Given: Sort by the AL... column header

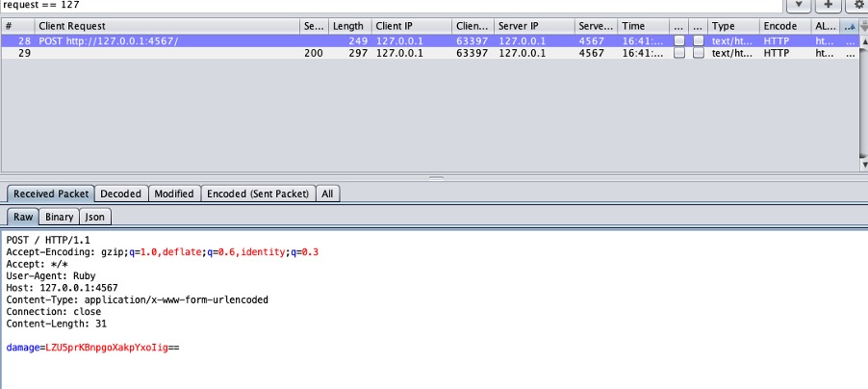Looking at the screenshot, I should coord(826,26).
